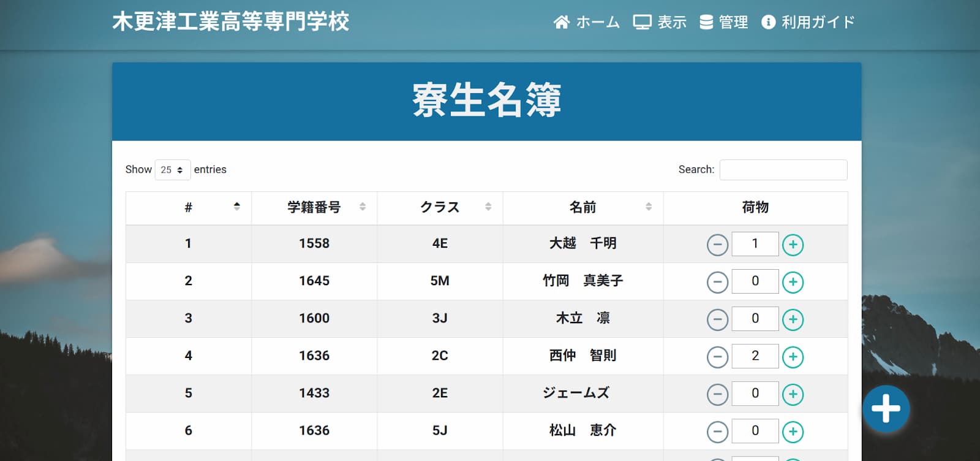Click the luggage count field for 西仲 智則
The image size is (980, 461).
point(755,356)
